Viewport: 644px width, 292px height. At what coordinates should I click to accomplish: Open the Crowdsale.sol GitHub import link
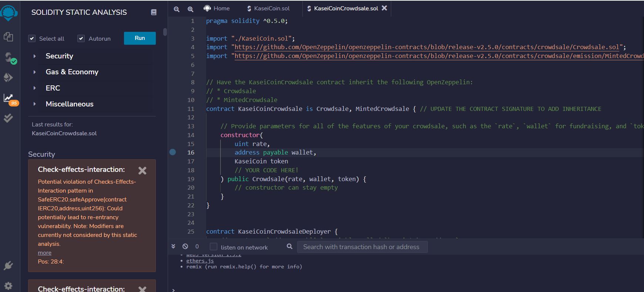[x=427, y=47]
